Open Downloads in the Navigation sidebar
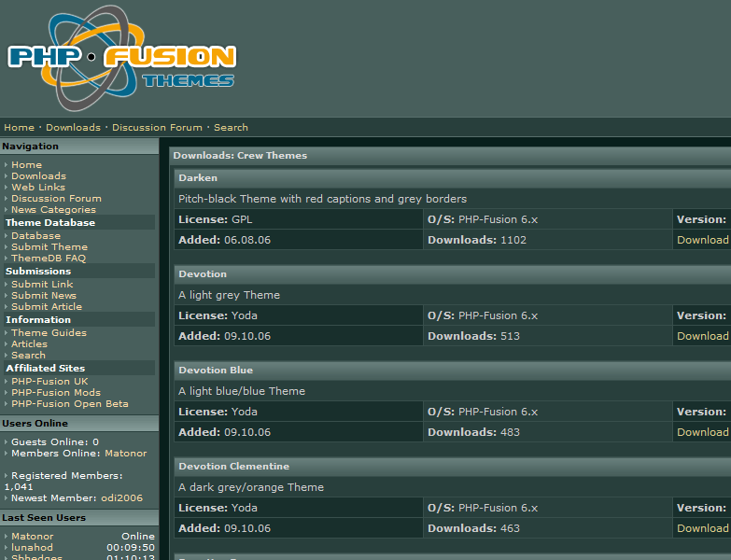This screenshot has height=560, width=731. click(38, 176)
